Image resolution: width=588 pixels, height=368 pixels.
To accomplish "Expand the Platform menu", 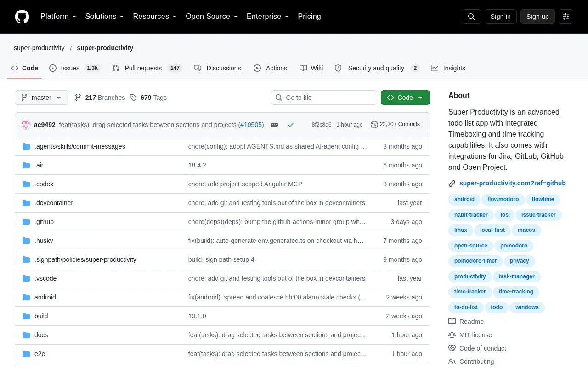I will tap(58, 17).
